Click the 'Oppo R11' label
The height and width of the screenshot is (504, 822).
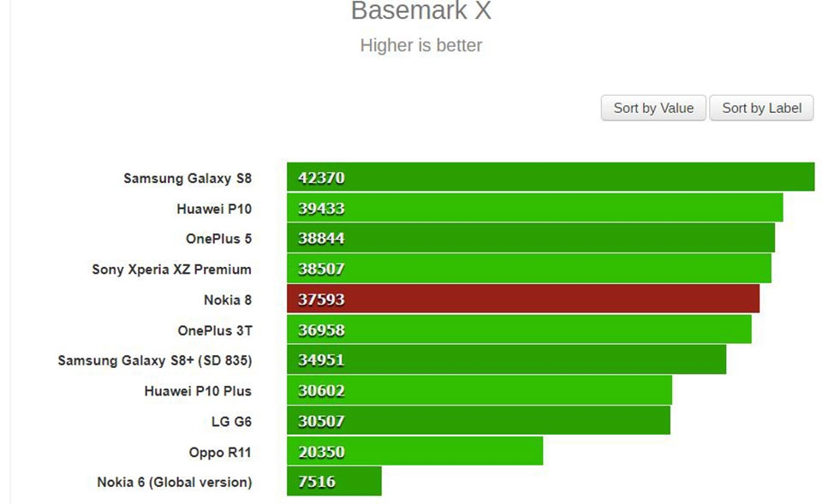pyautogui.click(x=220, y=452)
